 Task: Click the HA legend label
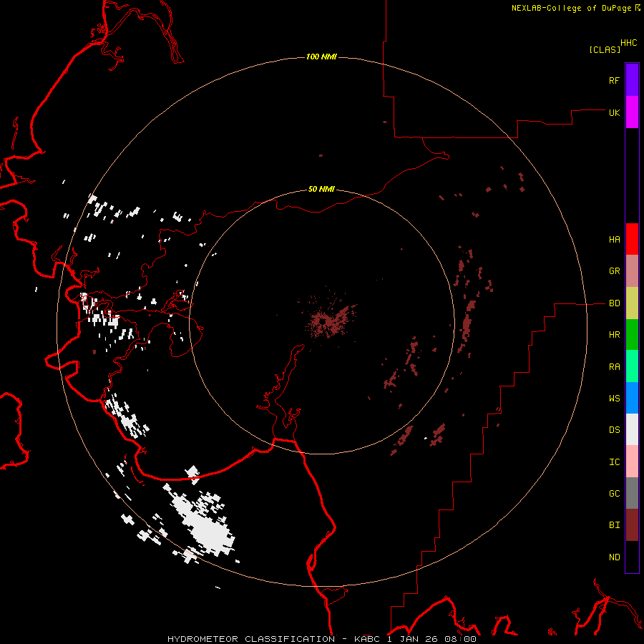[614, 240]
